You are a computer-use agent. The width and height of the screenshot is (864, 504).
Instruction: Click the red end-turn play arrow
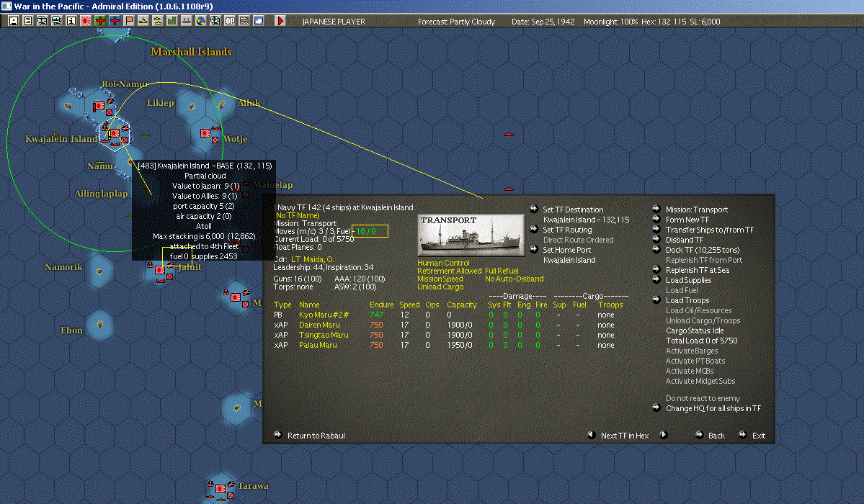[280, 21]
